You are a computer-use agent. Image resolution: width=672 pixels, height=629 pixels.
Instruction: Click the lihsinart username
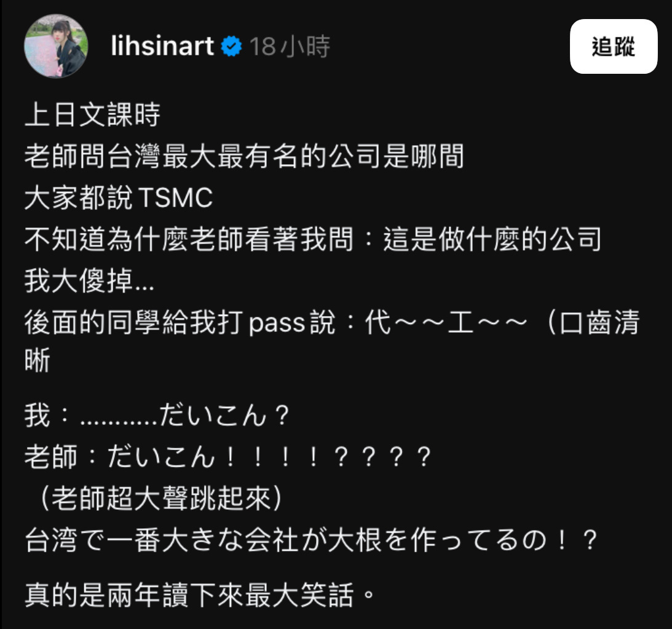click(x=162, y=46)
